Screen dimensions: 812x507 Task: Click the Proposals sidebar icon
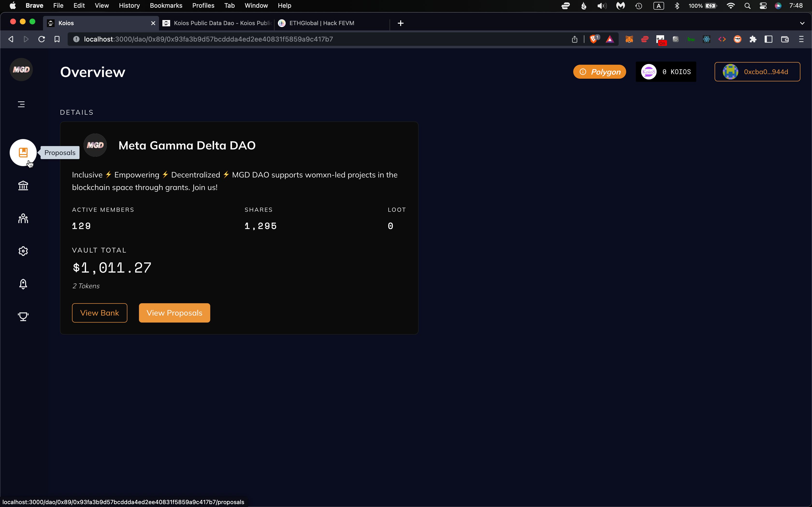point(23,152)
